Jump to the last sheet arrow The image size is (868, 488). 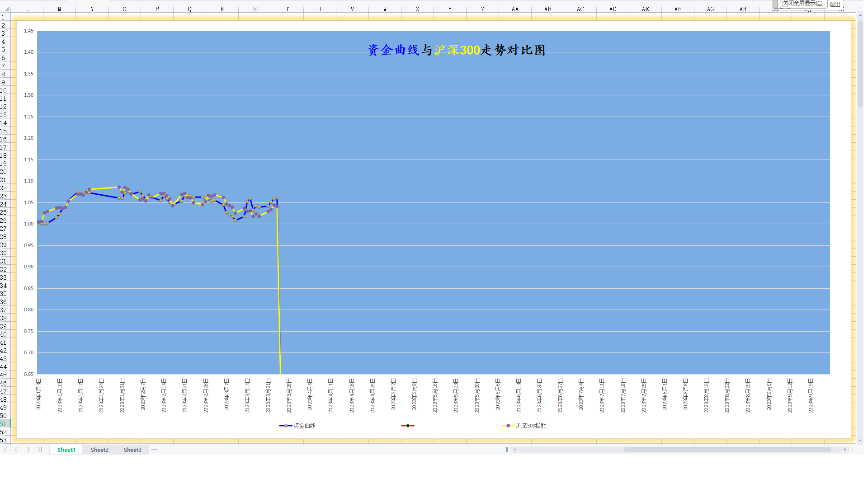pos(39,450)
